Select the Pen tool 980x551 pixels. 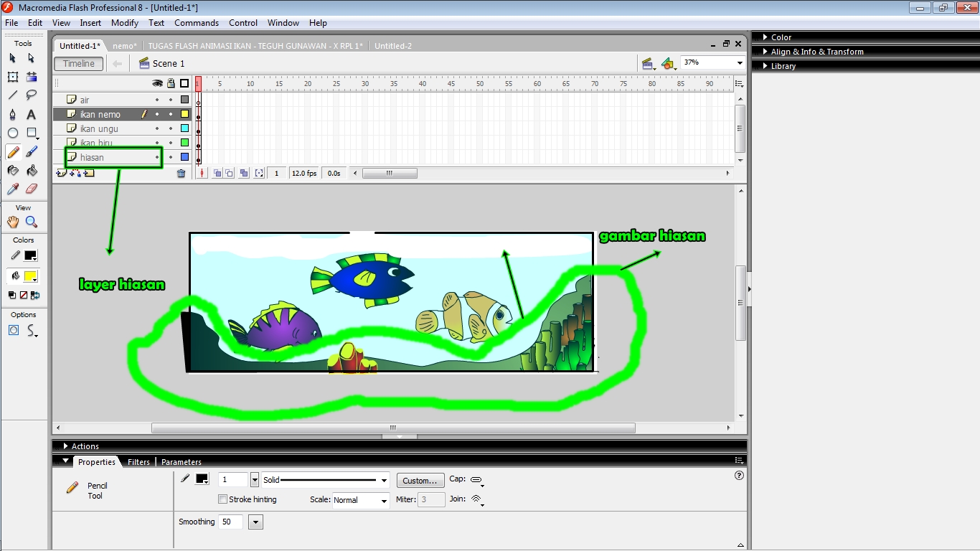(13, 115)
